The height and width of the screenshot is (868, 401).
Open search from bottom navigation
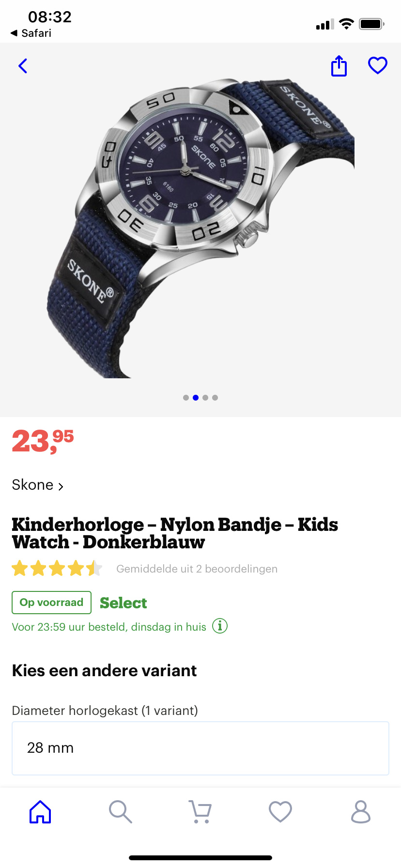click(x=121, y=812)
